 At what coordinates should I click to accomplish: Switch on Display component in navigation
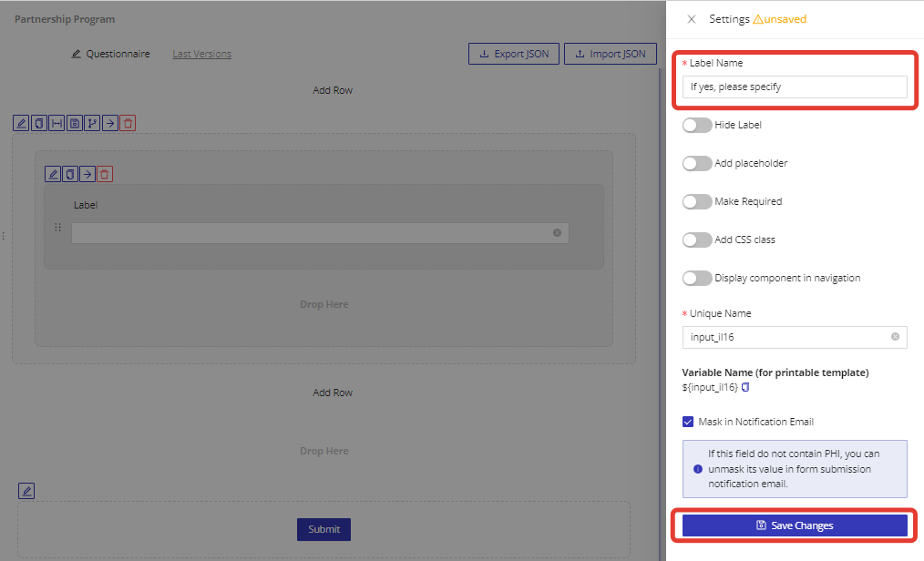[697, 278]
